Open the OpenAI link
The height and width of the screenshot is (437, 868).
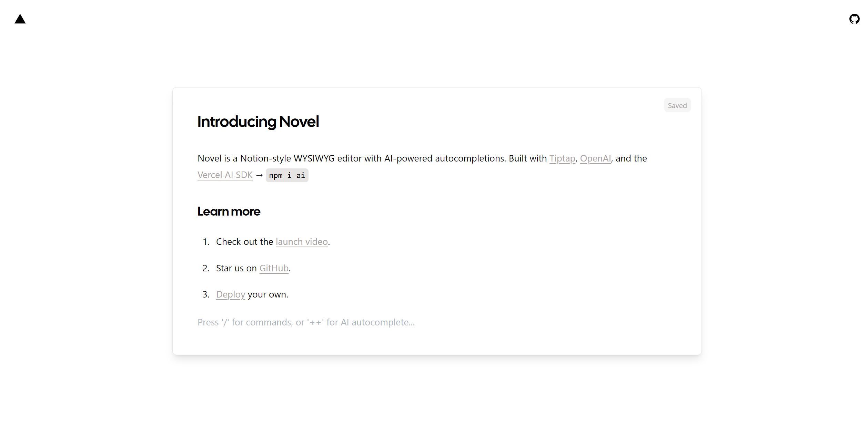595,159
